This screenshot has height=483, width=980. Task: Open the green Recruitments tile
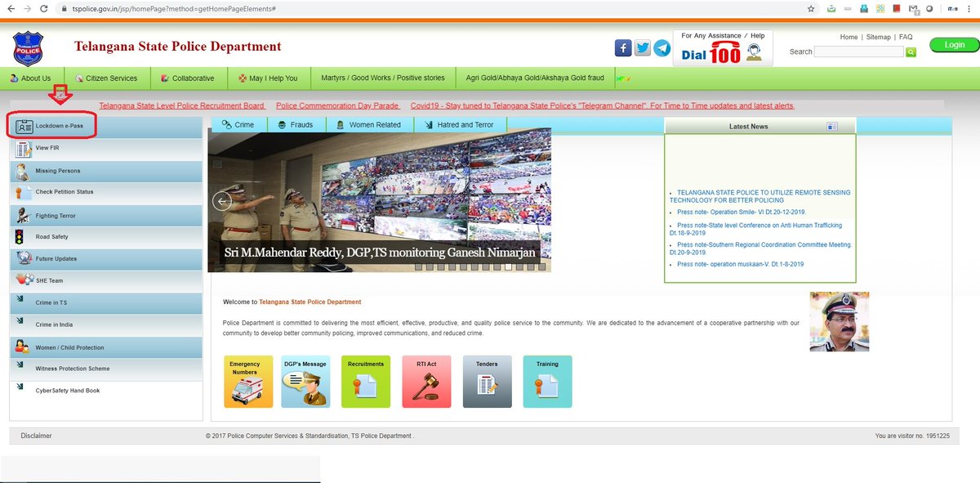click(x=365, y=382)
